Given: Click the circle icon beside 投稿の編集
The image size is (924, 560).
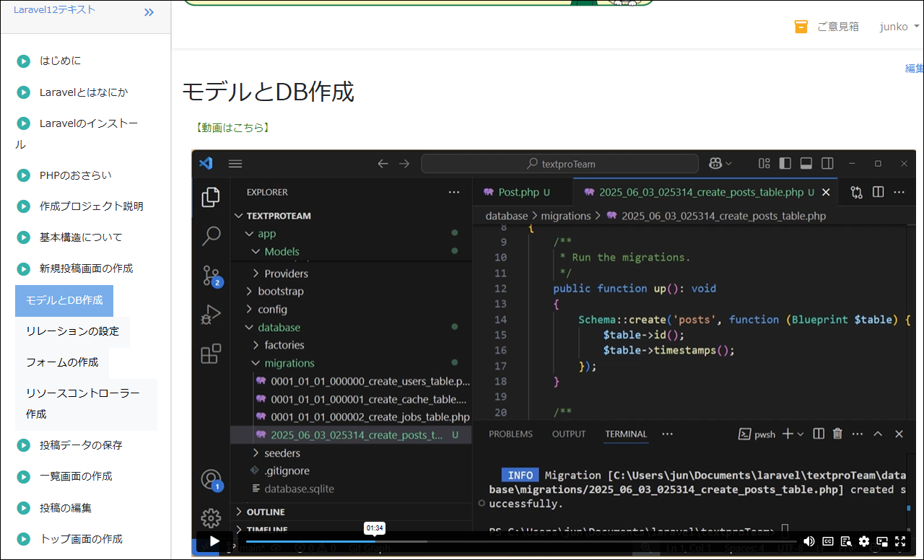Looking at the screenshot, I should pos(23,508).
